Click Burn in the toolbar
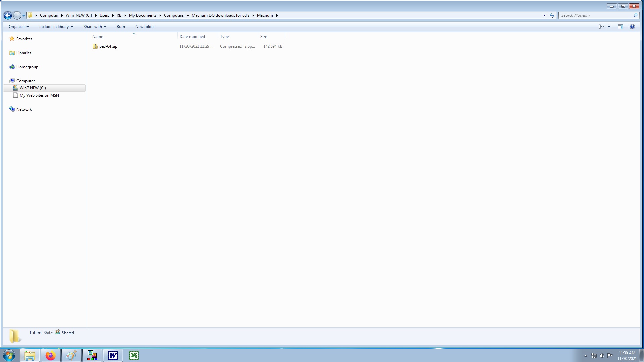 point(121,27)
